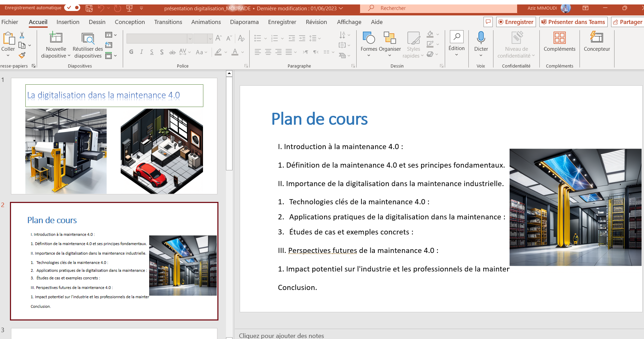This screenshot has height=339, width=644.
Task: Click the Formes shapes icon
Action: click(369, 38)
